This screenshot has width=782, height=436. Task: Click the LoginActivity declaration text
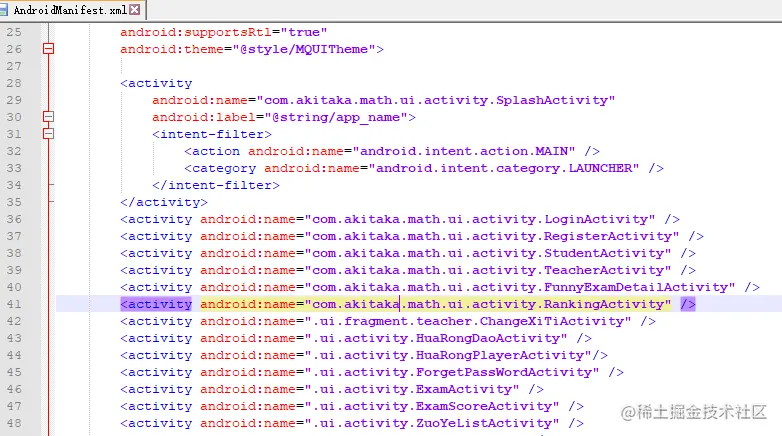[400, 219]
